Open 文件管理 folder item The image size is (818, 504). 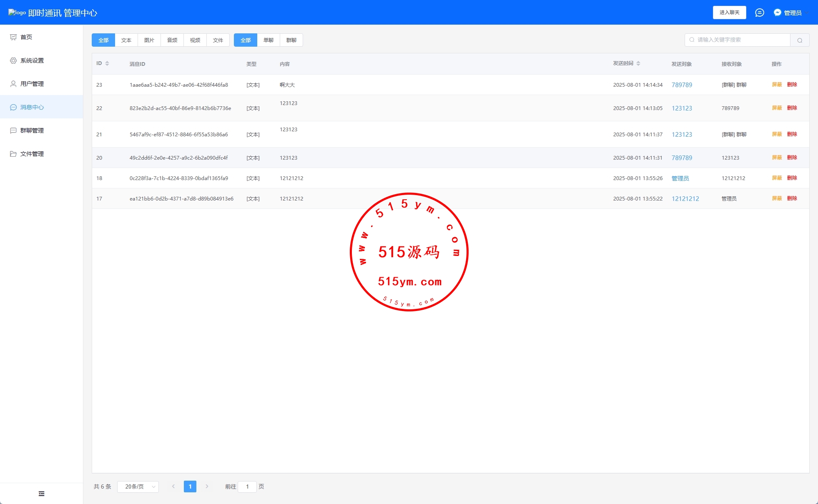click(x=32, y=154)
